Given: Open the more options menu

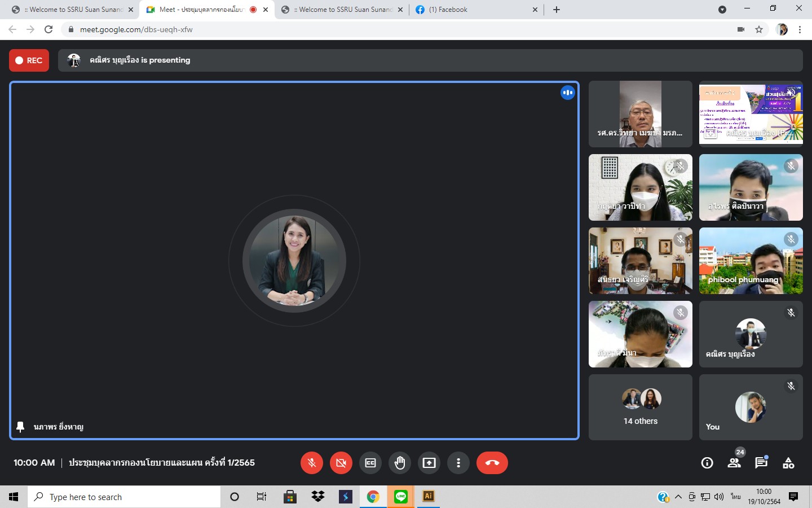Looking at the screenshot, I should click(458, 463).
